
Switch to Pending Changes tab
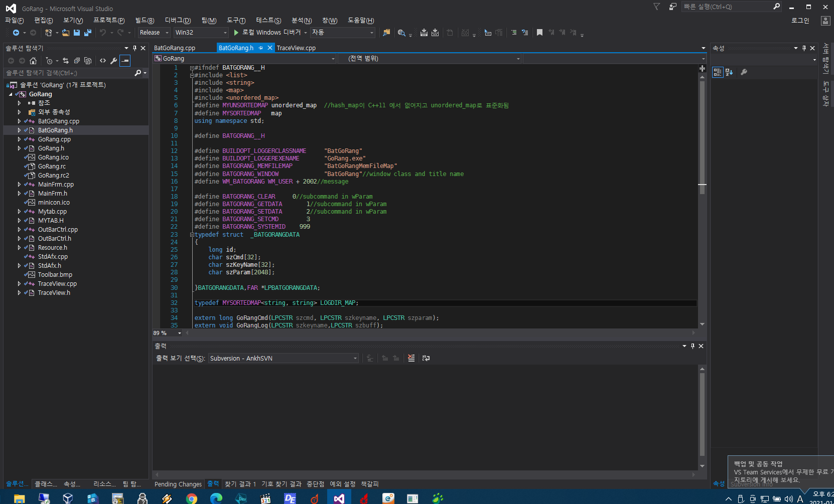(x=178, y=484)
